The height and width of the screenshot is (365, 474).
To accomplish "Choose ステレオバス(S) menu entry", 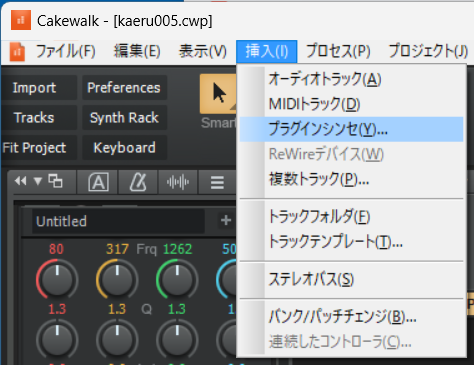I will [351, 279].
